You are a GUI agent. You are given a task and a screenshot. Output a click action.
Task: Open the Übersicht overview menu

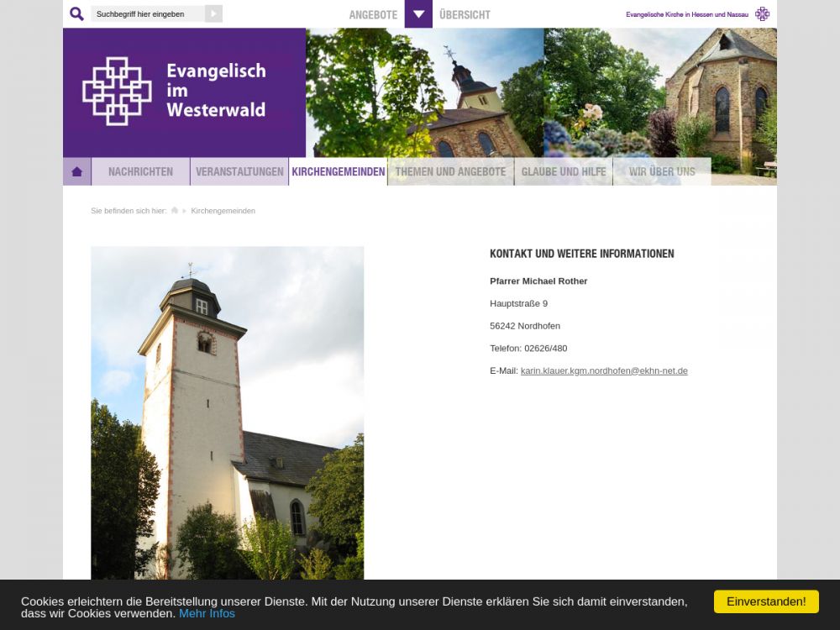tap(465, 14)
